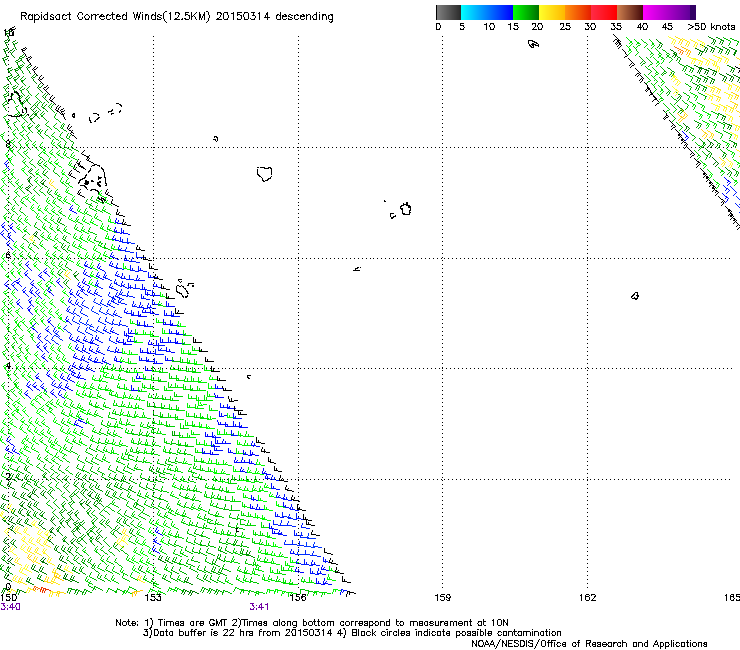
Task: Click the '10' legend scale label
Action: coord(489,27)
